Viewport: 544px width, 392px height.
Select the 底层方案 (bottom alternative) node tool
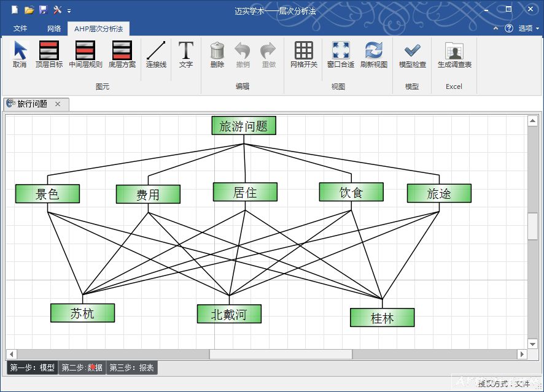[x=122, y=54]
